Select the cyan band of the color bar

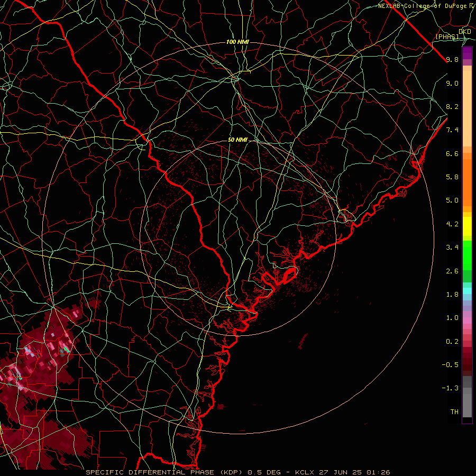467,291
